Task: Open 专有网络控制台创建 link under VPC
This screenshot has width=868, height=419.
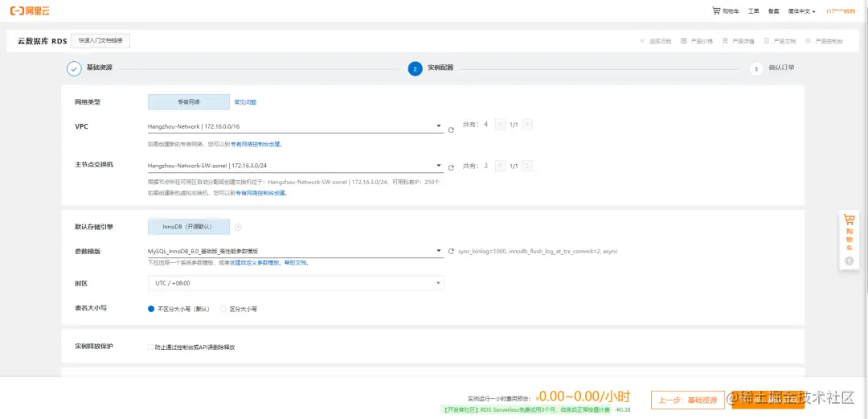Action: (256, 144)
